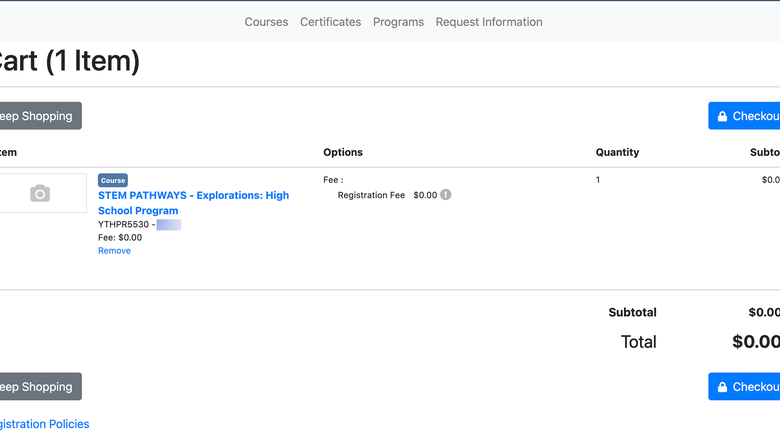The image size is (780, 439).
Task: Click the Subtotal label in summary
Action: tap(632, 312)
